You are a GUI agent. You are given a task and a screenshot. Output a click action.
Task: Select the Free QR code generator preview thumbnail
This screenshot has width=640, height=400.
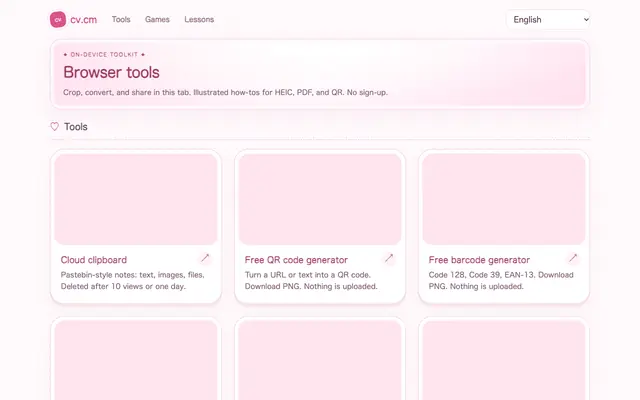320,199
